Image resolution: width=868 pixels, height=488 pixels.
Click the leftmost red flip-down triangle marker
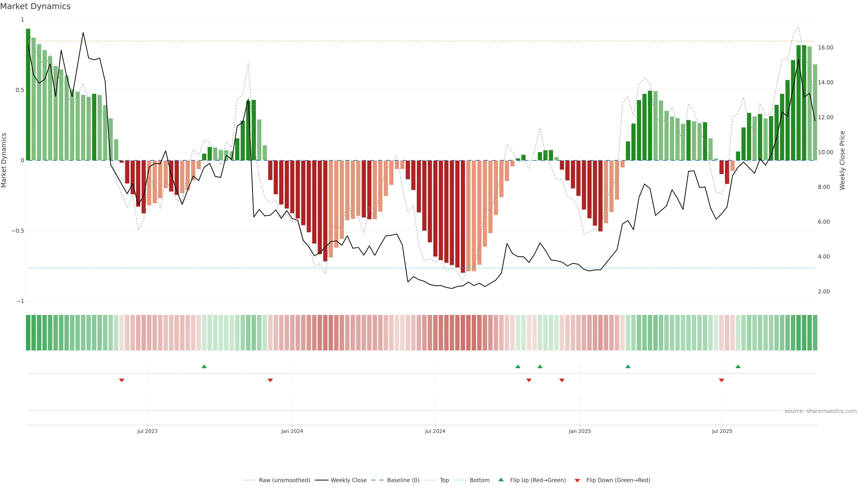pos(122,380)
